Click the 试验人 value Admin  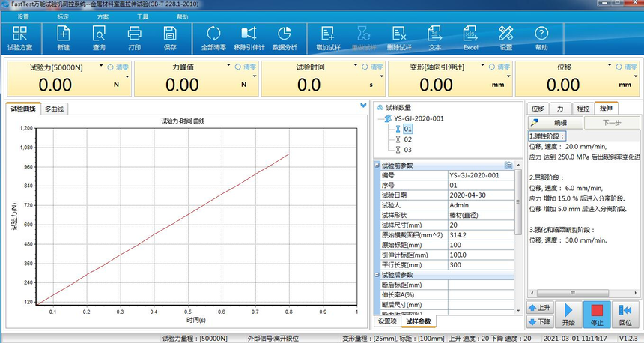click(x=481, y=205)
